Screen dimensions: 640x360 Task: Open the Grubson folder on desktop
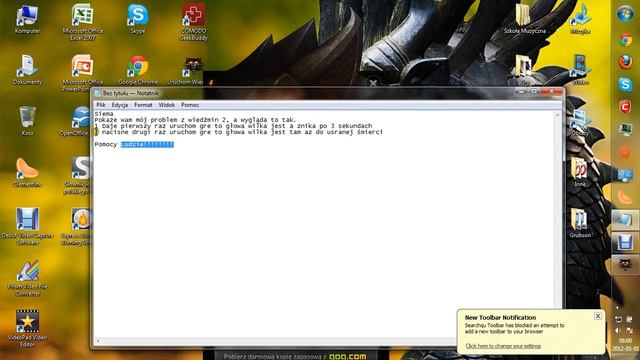tap(580, 223)
